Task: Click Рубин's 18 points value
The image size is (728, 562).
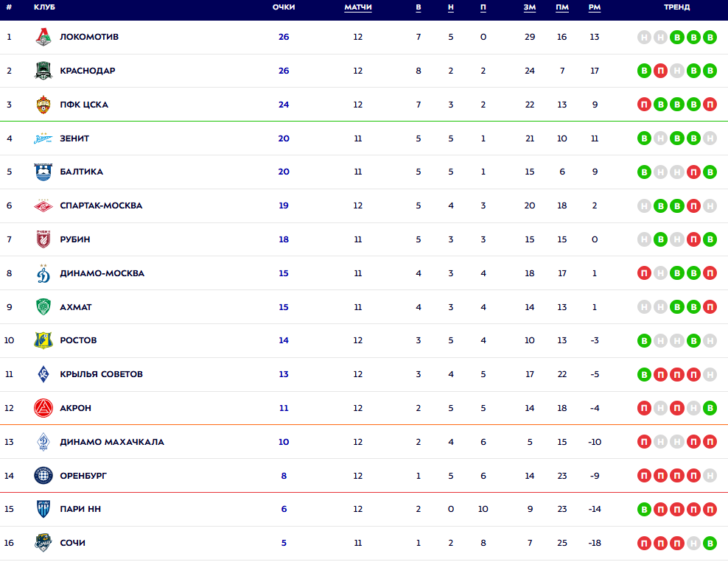Action: tap(284, 239)
